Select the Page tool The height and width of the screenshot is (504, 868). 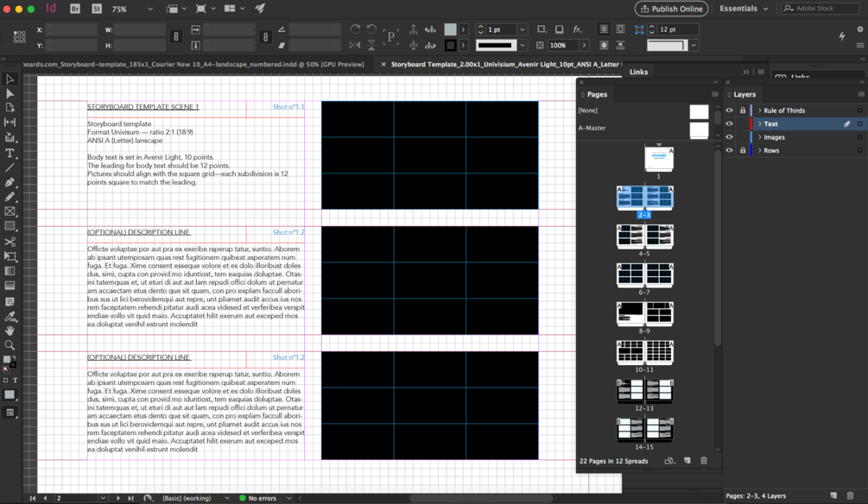coord(10,108)
